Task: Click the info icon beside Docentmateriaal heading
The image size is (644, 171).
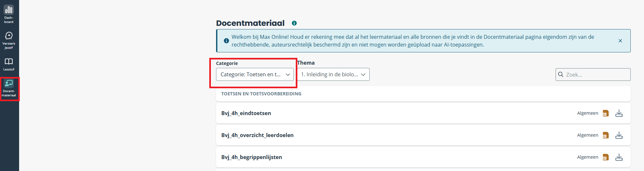Action: pos(294,23)
